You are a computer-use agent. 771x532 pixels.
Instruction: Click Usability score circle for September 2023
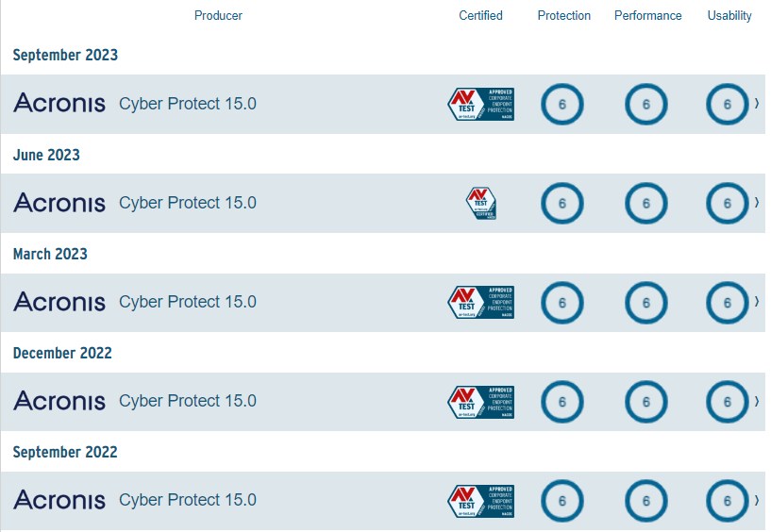[x=728, y=105]
